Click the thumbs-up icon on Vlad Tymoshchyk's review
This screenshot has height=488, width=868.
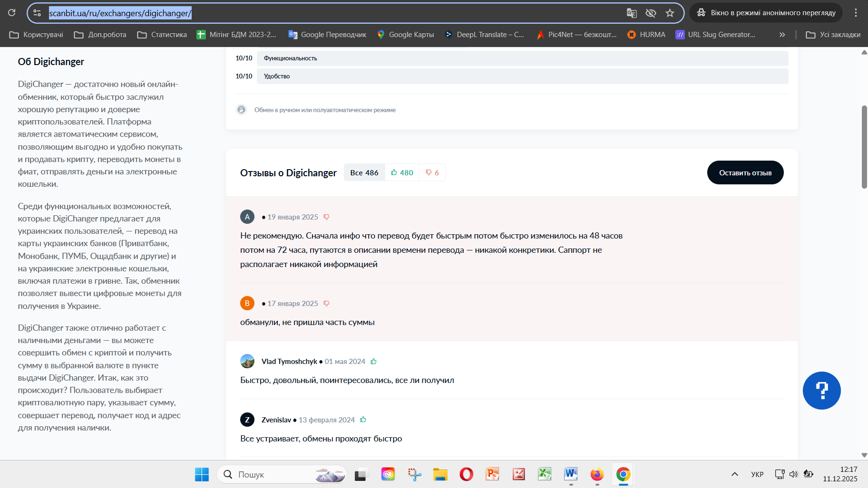(374, 361)
